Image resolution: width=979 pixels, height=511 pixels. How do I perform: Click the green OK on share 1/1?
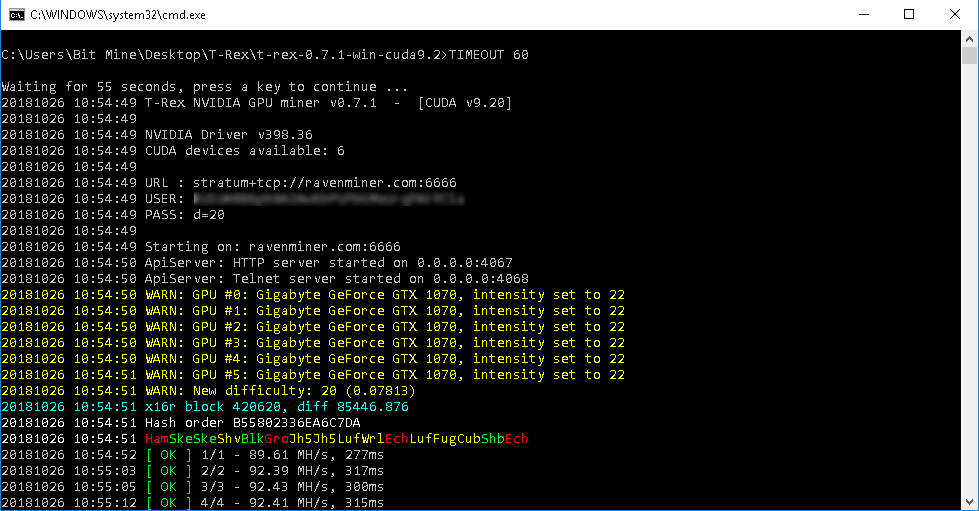pos(168,455)
